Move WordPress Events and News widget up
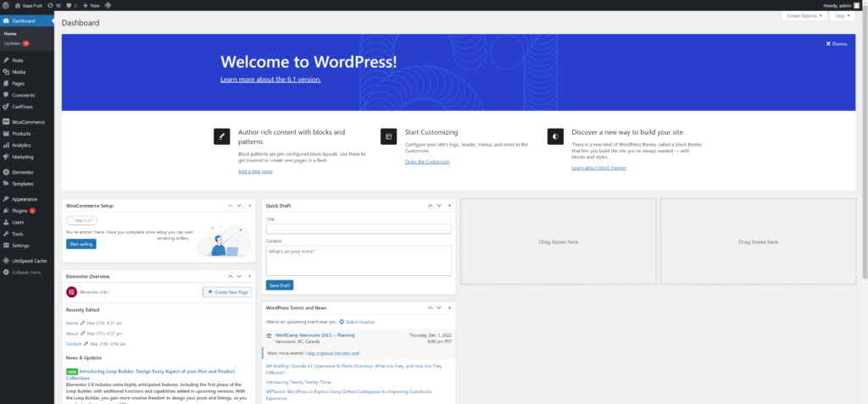This screenshot has height=404, width=868. [x=430, y=307]
